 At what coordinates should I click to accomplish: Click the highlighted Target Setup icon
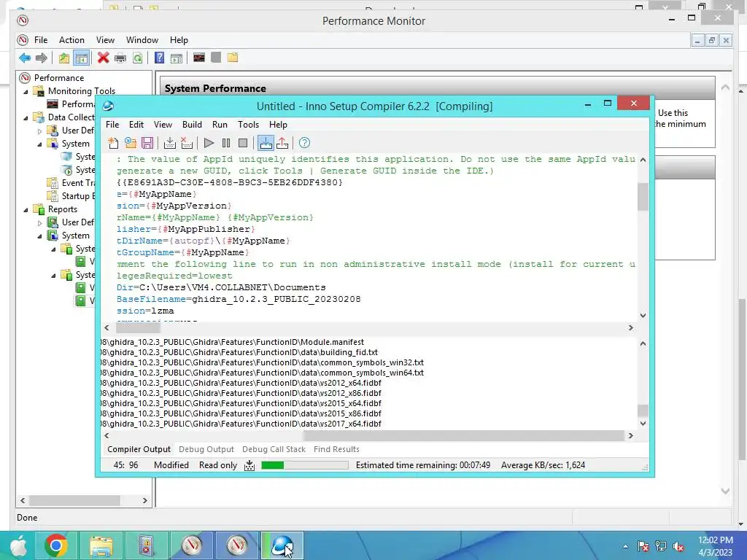[x=266, y=143]
